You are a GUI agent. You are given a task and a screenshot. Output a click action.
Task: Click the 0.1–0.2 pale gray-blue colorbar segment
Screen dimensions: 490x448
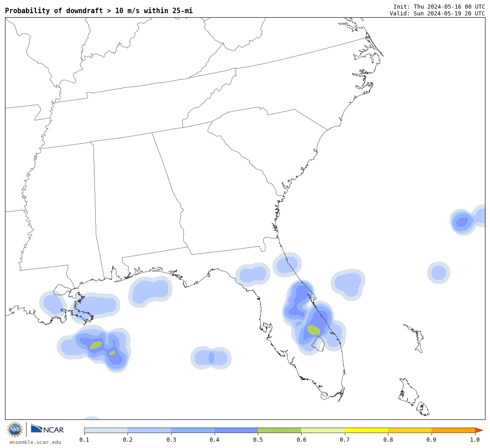tap(106, 430)
